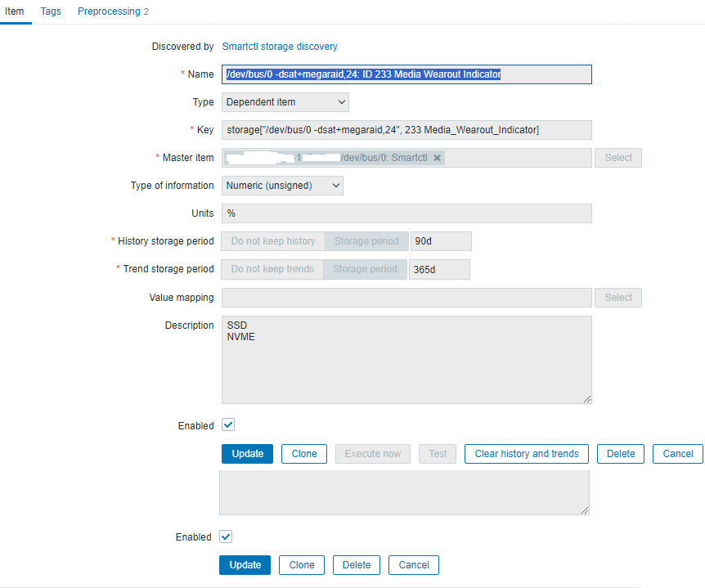The height and width of the screenshot is (588, 705).
Task: Click the upper Clone button
Action: coord(304,454)
